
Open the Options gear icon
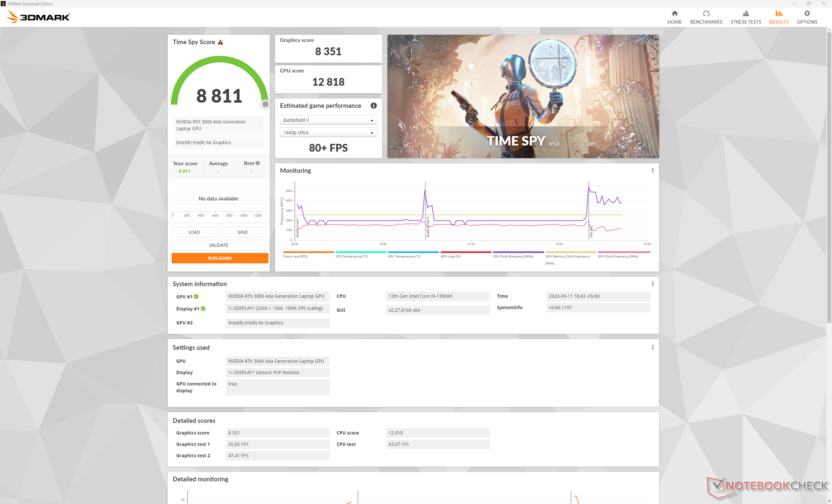coord(807,13)
